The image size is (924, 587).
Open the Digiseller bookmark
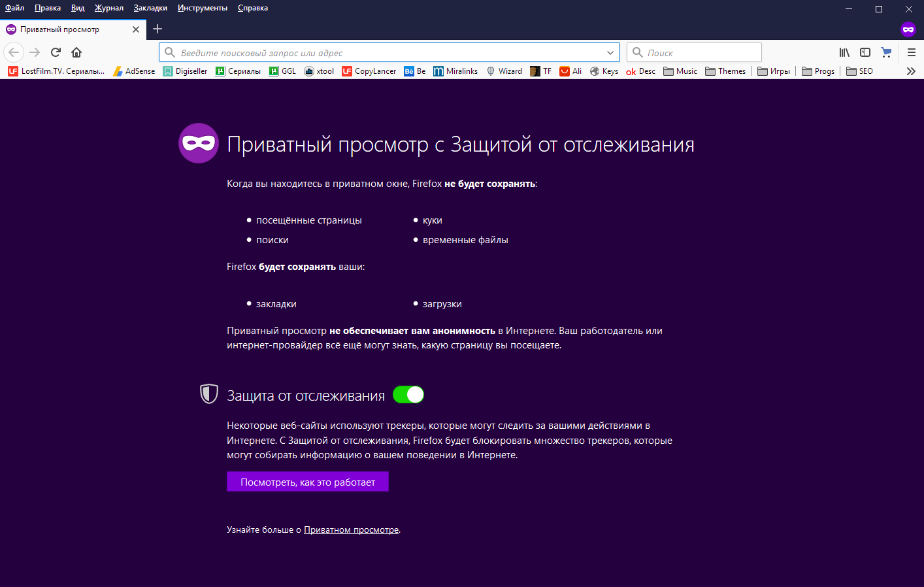click(x=186, y=71)
